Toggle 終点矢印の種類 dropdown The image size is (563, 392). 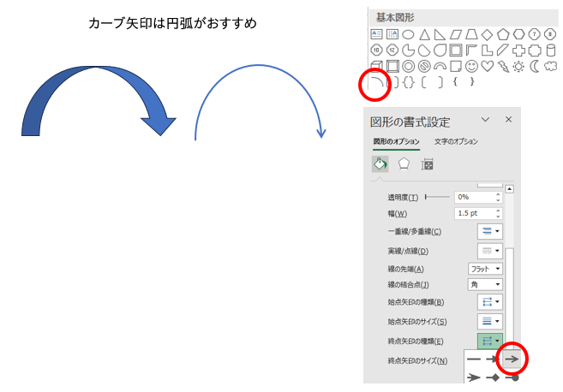click(490, 341)
